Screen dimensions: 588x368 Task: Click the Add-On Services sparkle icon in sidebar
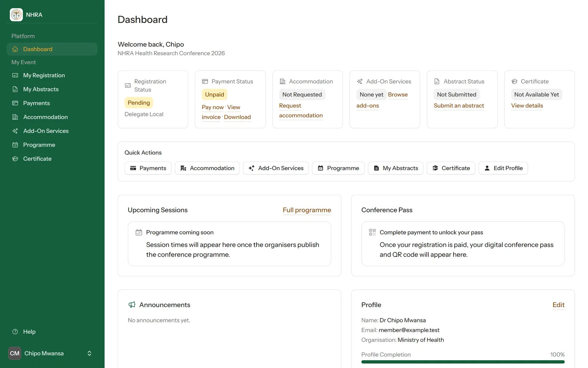(15, 131)
